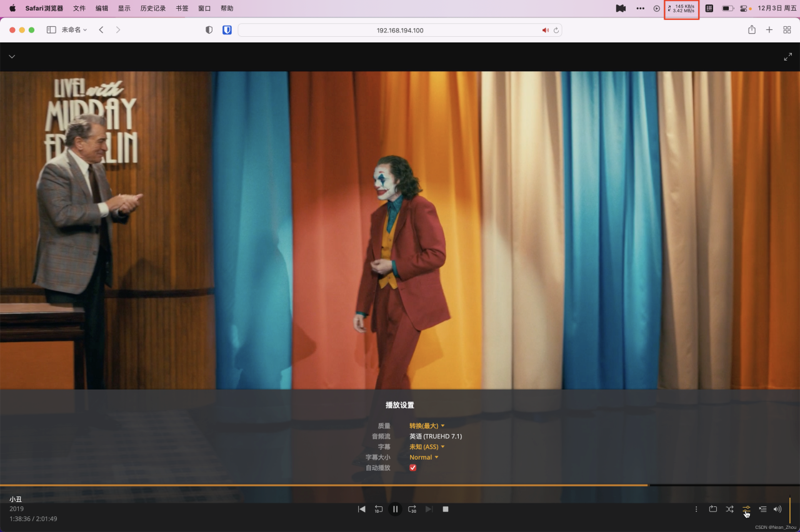This screenshot has height=532, width=800.
Task: Open the privacy shield report icon
Action: coord(209,30)
